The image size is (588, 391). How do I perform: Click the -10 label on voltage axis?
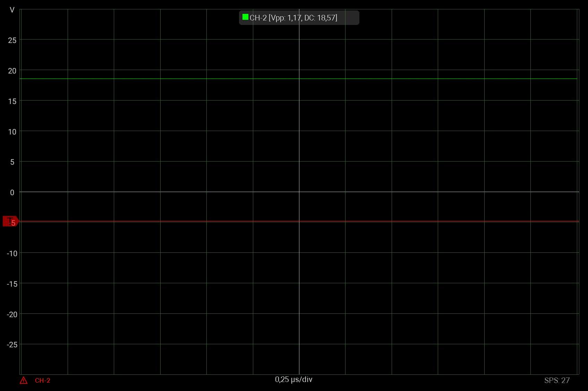tap(12, 254)
